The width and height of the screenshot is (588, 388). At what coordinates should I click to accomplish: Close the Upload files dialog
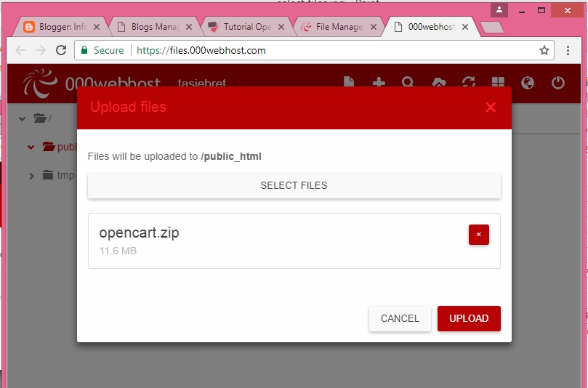click(x=491, y=108)
